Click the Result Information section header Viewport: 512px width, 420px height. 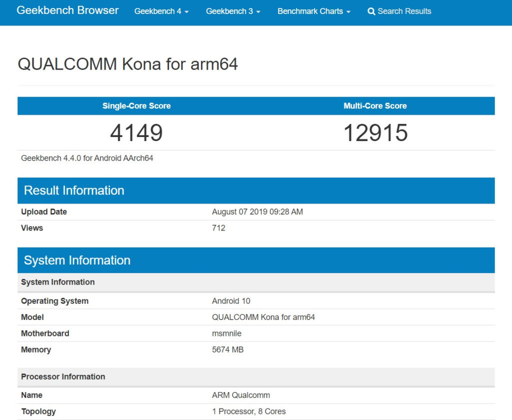(256, 190)
